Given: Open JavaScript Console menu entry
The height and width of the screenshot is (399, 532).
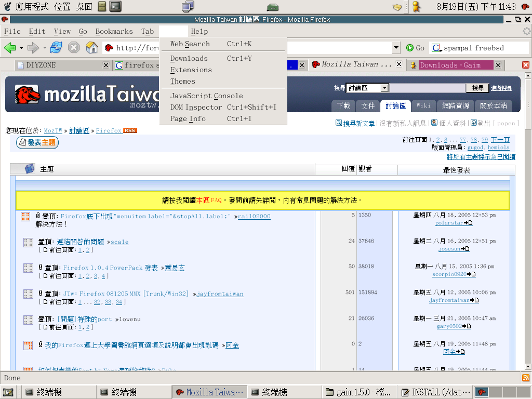Looking at the screenshot, I should click(223, 96).
